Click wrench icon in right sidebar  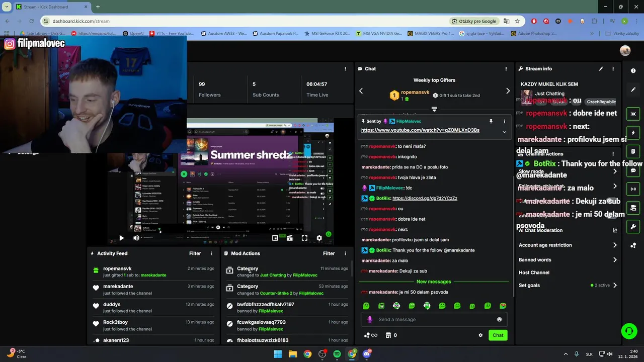coord(633,226)
